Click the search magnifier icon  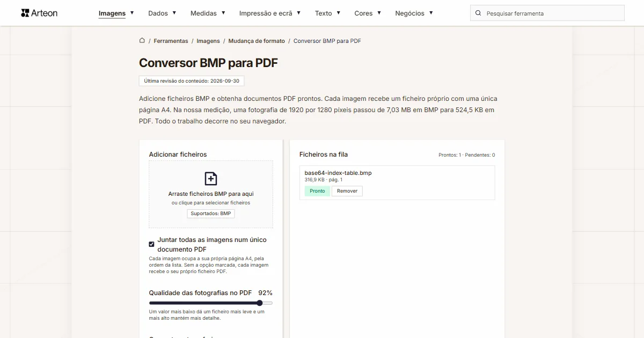coord(478,13)
